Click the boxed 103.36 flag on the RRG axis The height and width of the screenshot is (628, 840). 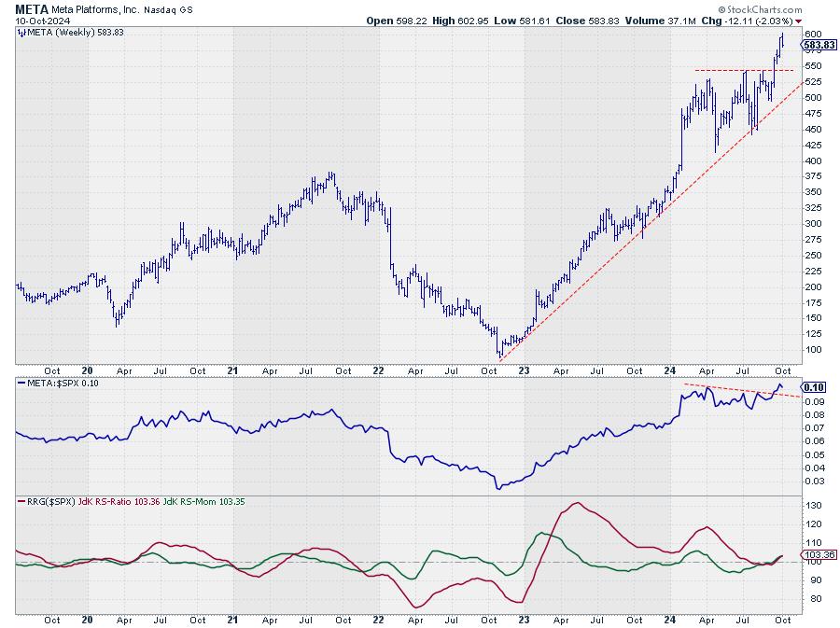pos(819,554)
